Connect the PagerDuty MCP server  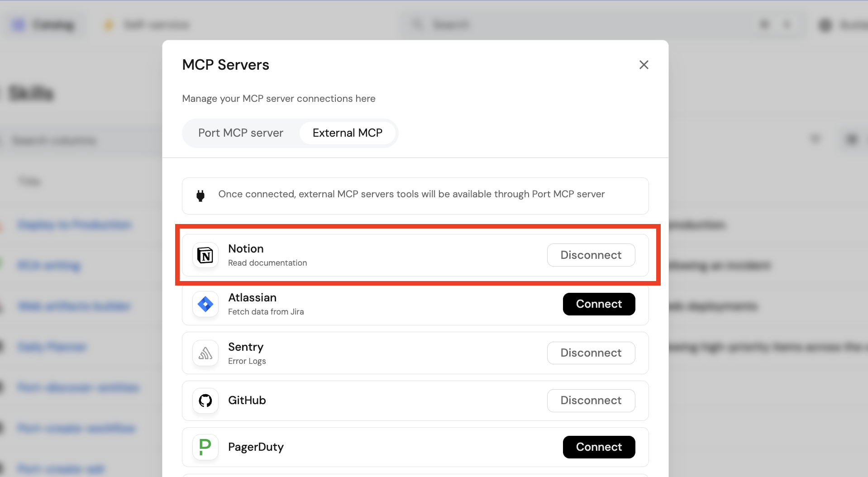(x=599, y=447)
